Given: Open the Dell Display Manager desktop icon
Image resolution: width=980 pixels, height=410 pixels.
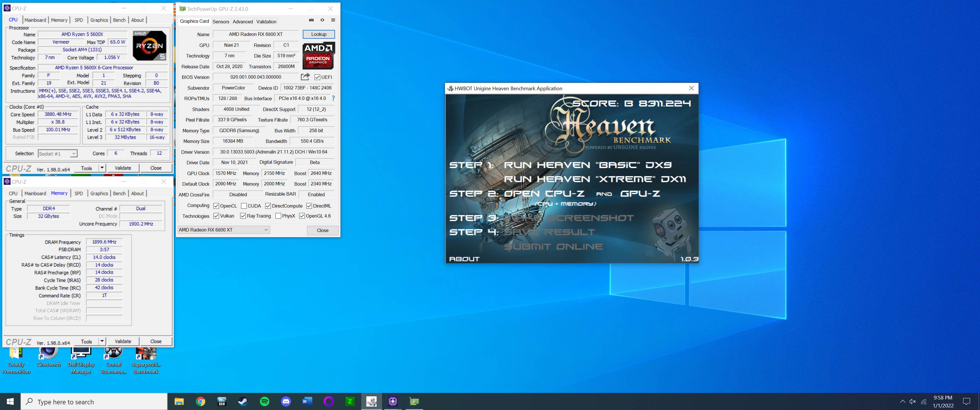Looking at the screenshot, I should click(81, 360).
